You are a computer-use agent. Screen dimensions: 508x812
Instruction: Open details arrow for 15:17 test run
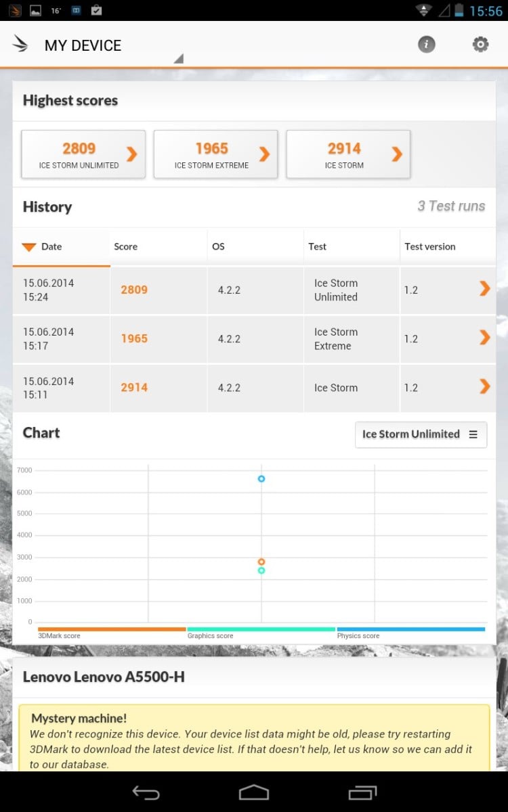tap(484, 337)
